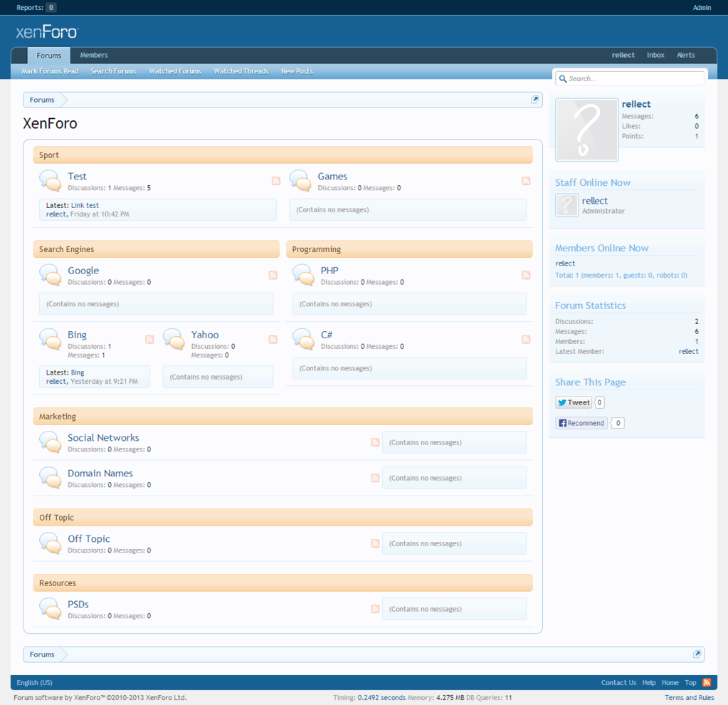Open the rellect account menu in navigation

click(623, 55)
